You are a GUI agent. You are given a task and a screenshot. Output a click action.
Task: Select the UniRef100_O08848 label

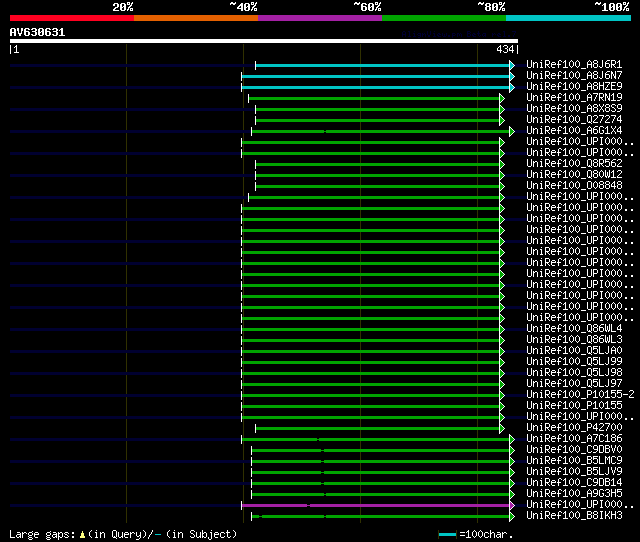[x=574, y=186]
